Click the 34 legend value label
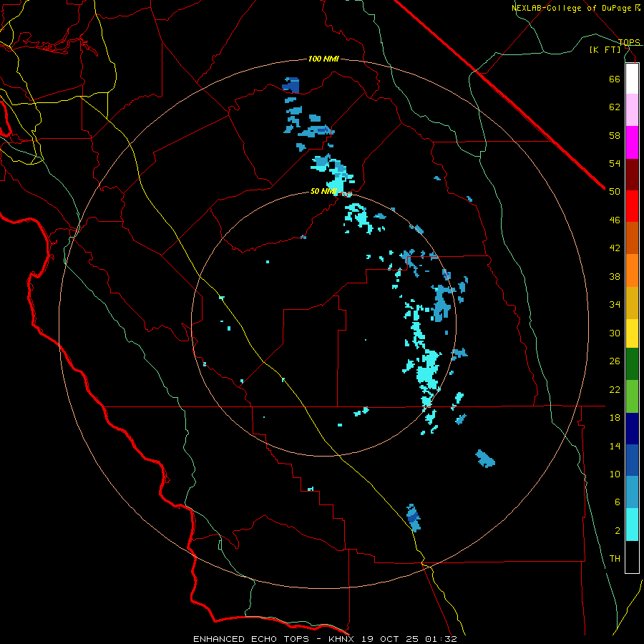Image resolution: width=644 pixels, height=644 pixels. [x=615, y=304]
